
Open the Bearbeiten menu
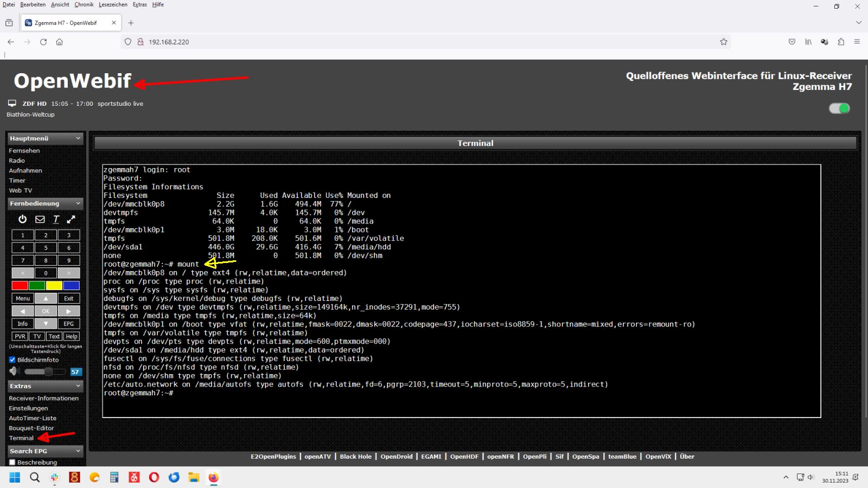[x=33, y=4]
